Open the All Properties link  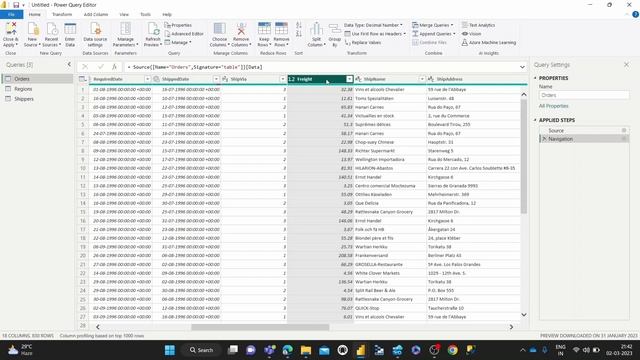click(x=553, y=106)
